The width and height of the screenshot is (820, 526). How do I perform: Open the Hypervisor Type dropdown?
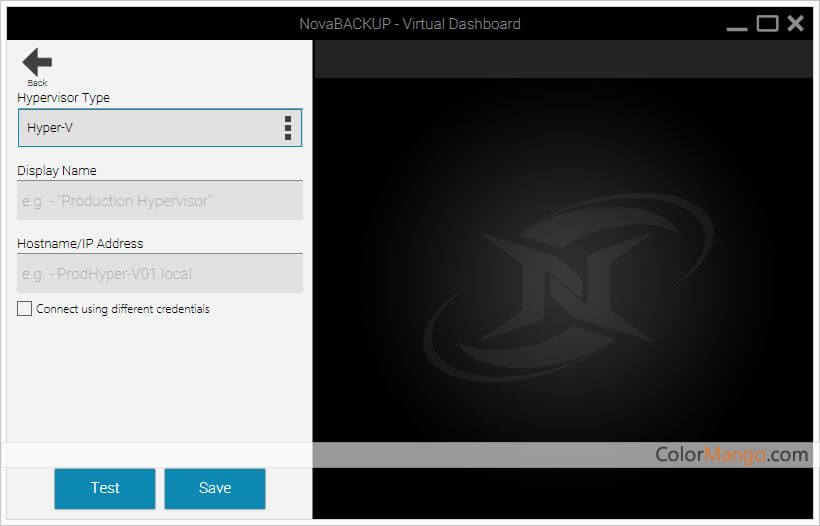(x=160, y=128)
